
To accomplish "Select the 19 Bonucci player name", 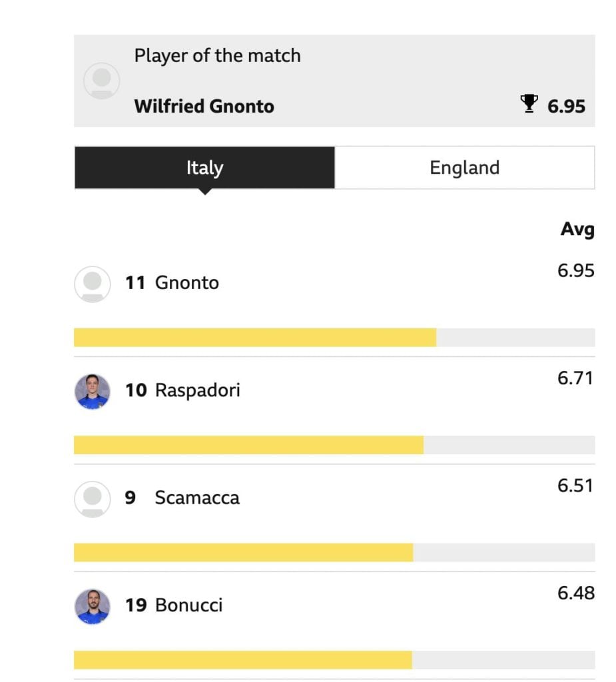I will 174,605.
